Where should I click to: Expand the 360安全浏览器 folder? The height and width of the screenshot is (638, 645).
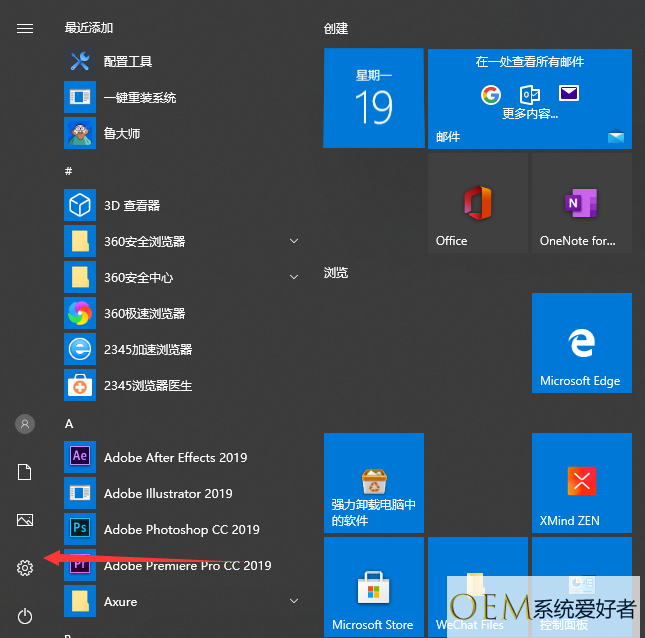[294, 241]
